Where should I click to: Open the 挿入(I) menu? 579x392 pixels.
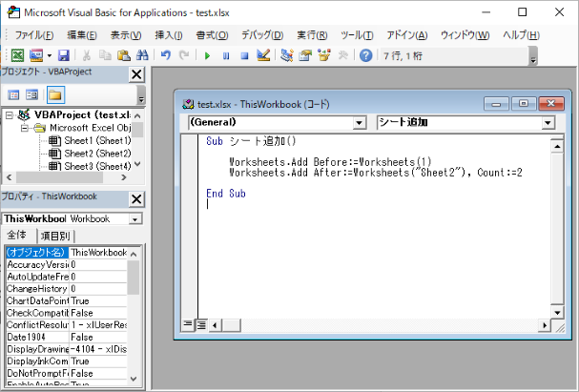pyautogui.click(x=169, y=35)
